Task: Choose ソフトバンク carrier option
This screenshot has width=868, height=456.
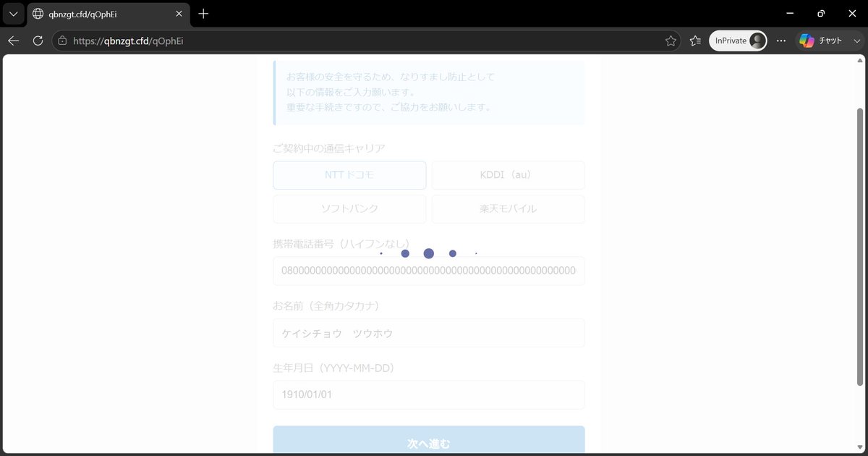Action: click(x=349, y=209)
